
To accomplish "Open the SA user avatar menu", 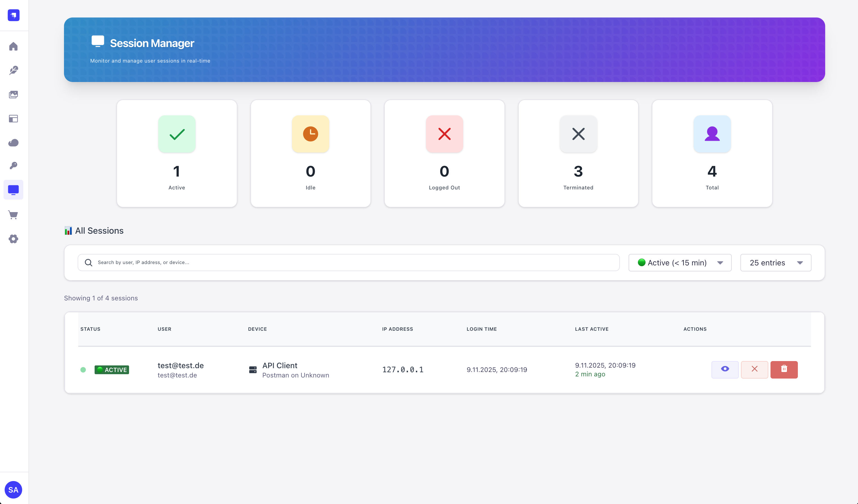I will pyautogui.click(x=13, y=490).
